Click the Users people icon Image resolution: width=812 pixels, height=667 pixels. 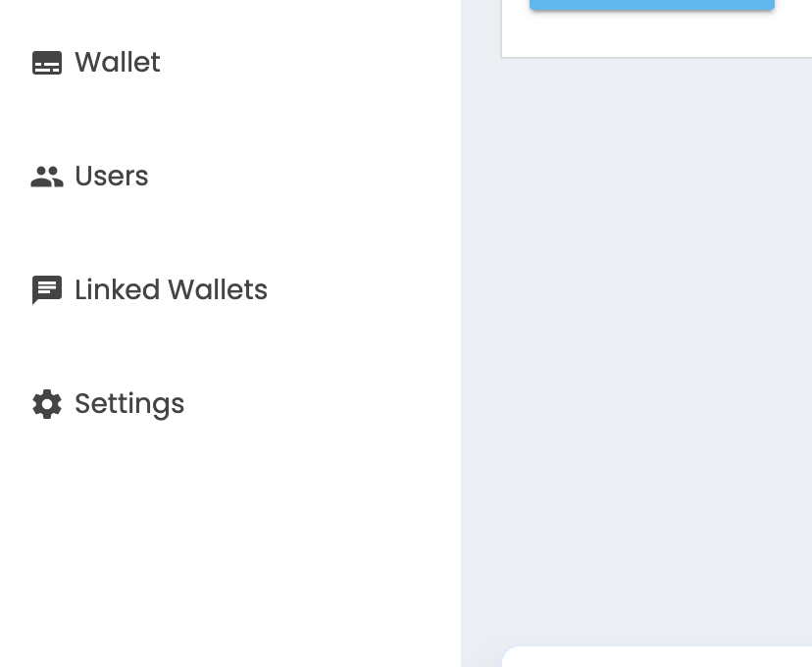pyautogui.click(x=47, y=177)
